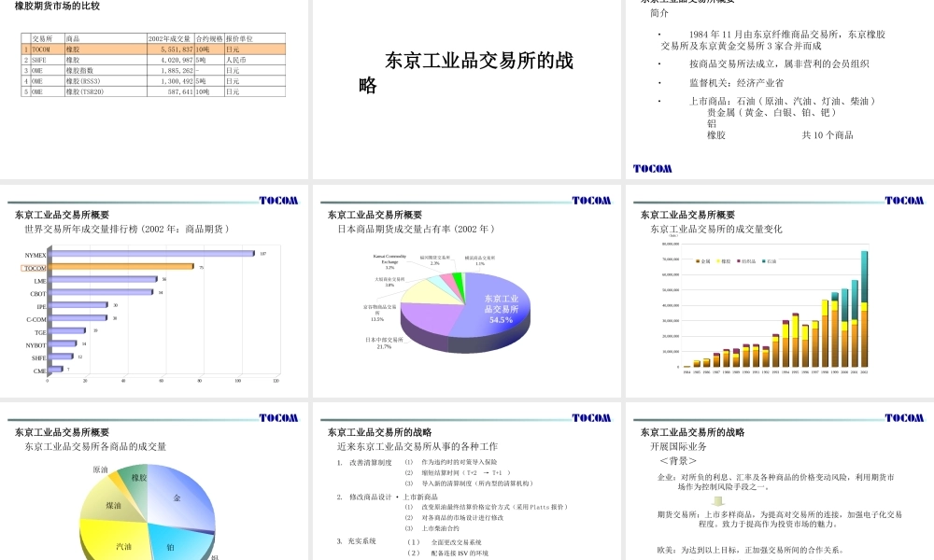
Task: Click the NYBOT bar chart label
Action: [x=35, y=345]
